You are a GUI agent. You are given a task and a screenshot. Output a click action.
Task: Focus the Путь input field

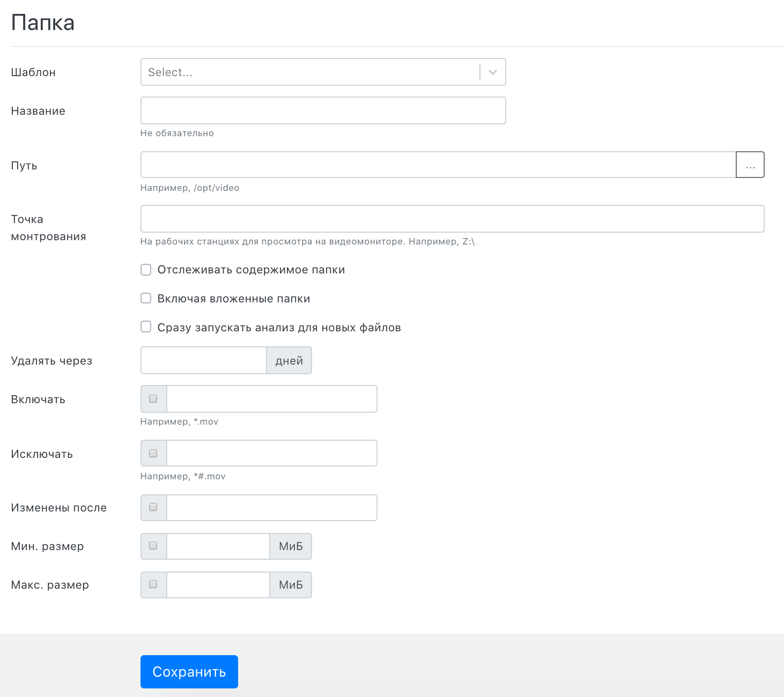438,165
